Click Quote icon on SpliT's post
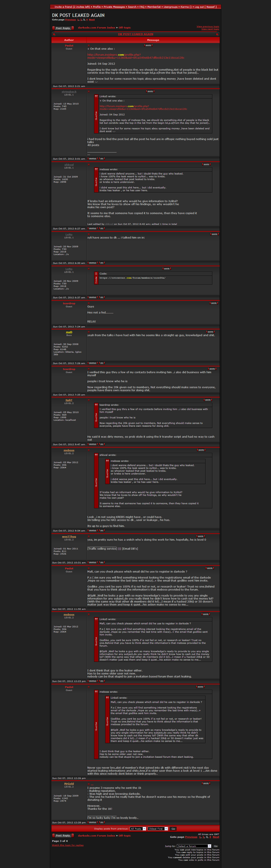271x868 pixels. click(x=208, y=400)
